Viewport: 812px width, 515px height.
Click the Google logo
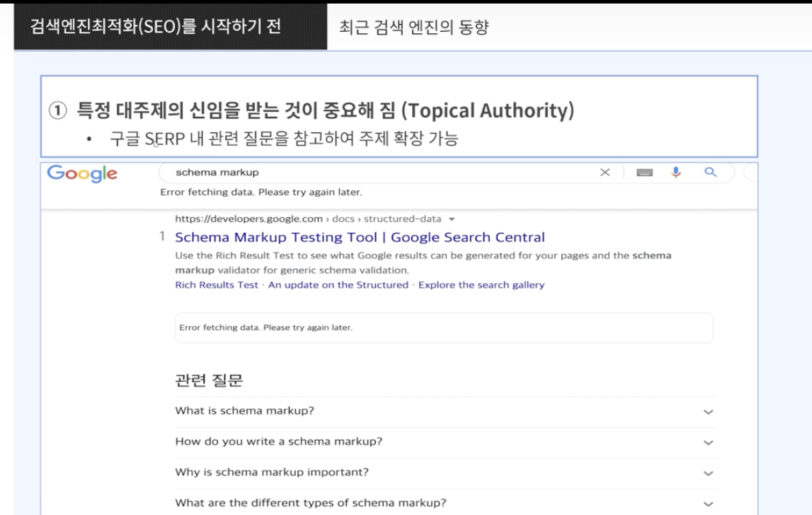pyautogui.click(x=82, y=173)
